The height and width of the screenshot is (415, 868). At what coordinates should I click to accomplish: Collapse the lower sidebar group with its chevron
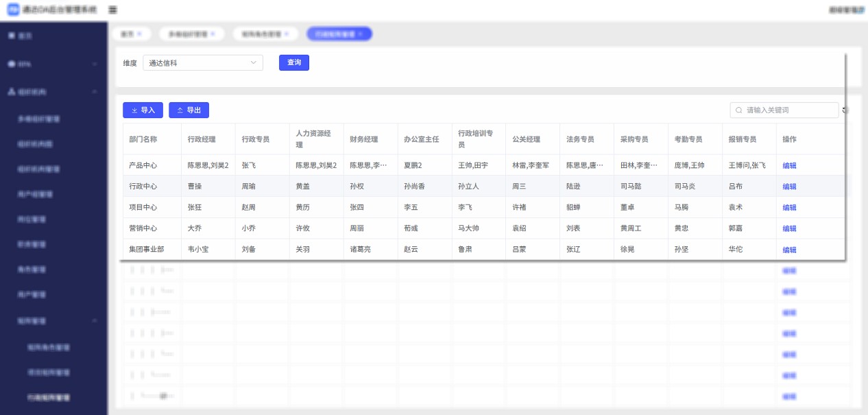(x=95, y=320)
